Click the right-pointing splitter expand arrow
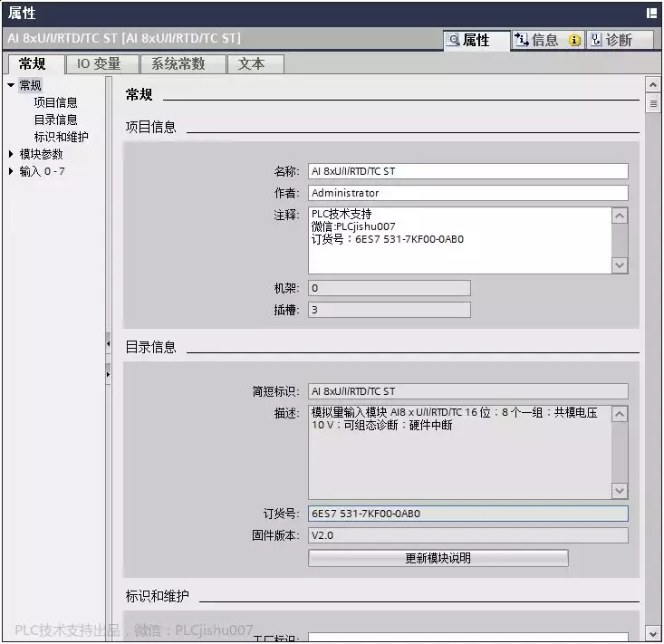This screenshot has width=664, height=644. click(108, 372)
